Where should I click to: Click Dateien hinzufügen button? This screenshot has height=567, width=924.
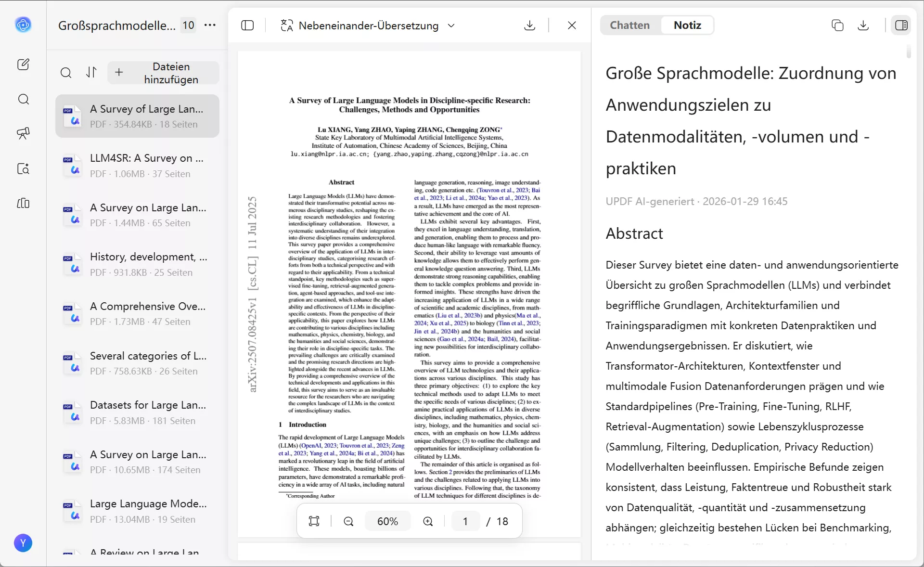[x=163, y=73]
